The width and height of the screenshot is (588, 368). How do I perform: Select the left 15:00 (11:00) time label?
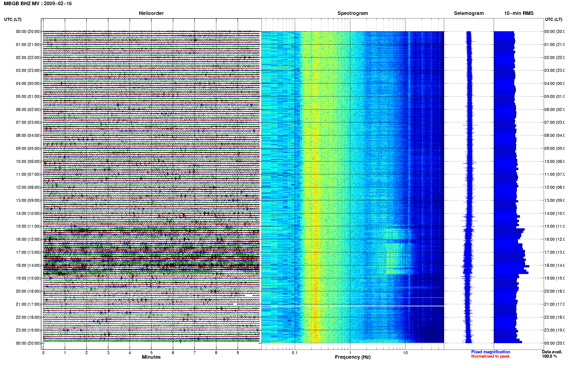tap(28, 226)
